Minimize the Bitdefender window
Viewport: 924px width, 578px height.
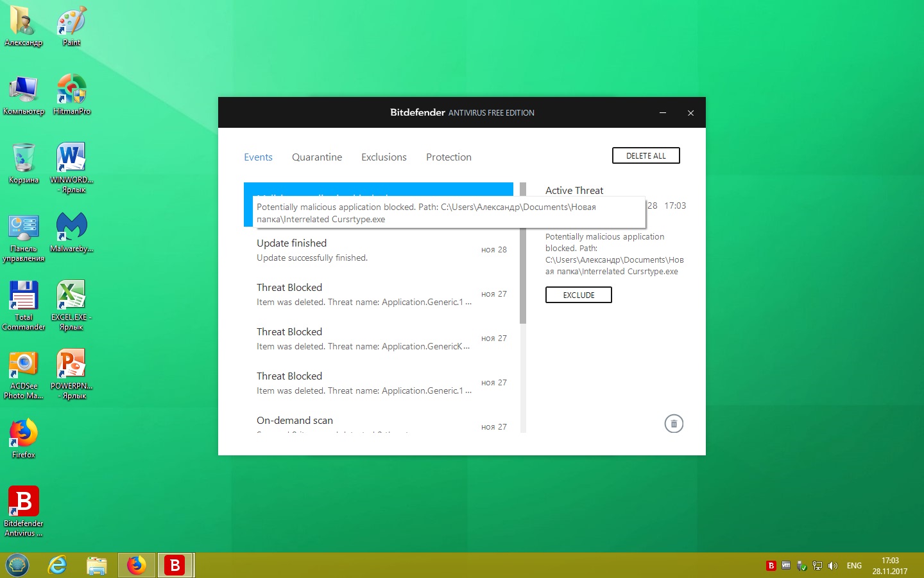click(x=663, y=113)
